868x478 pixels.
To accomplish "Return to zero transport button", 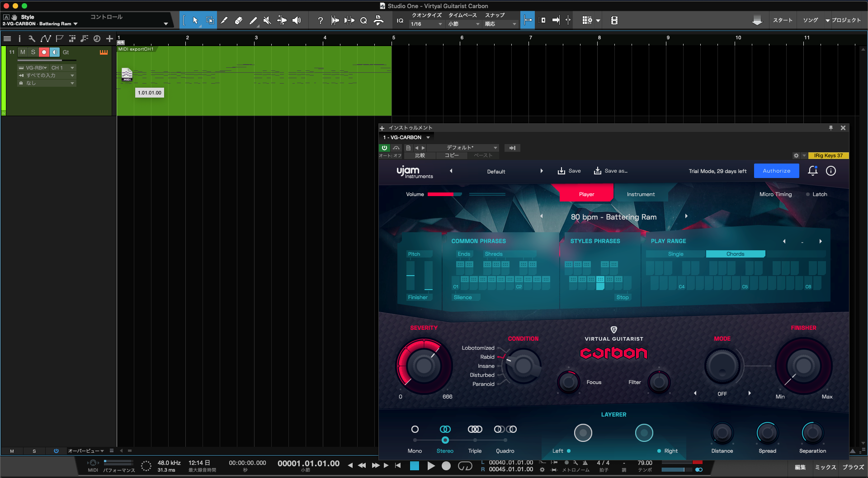I will [x=398, y=465].
